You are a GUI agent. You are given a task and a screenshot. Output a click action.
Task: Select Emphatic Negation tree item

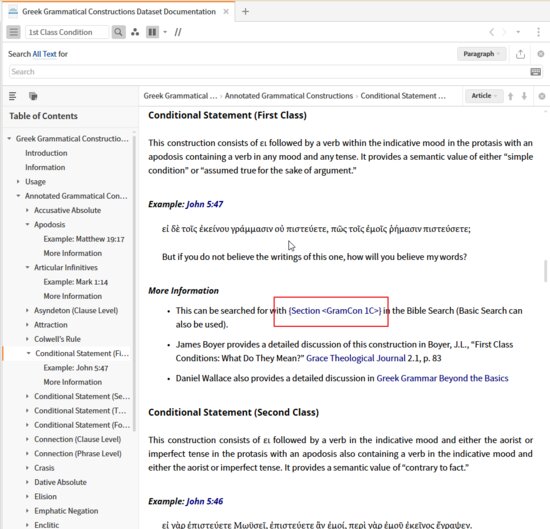tap(66, 511)
